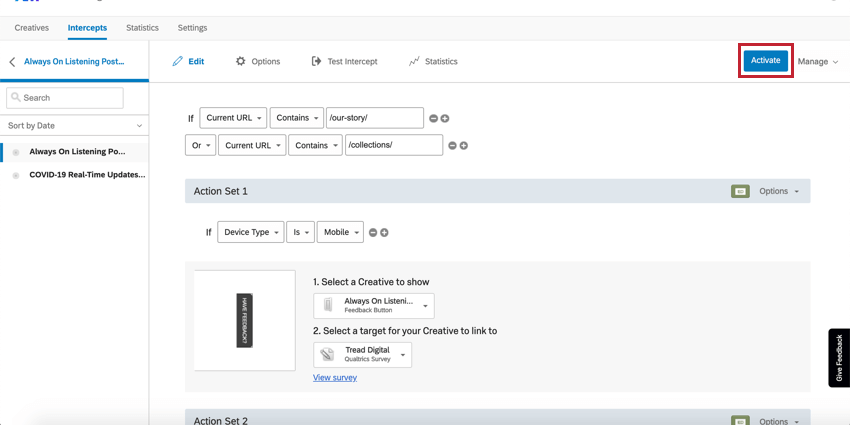Open the Test Intercept toolbar item
This screenshot has height=425, width=850.
pyautogui.click(x=345, y=62)
